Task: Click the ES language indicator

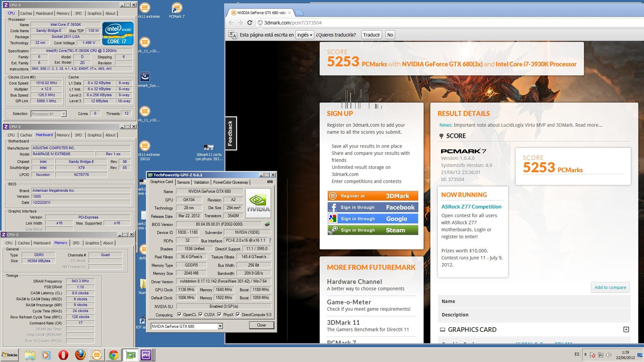Action: 577,354
